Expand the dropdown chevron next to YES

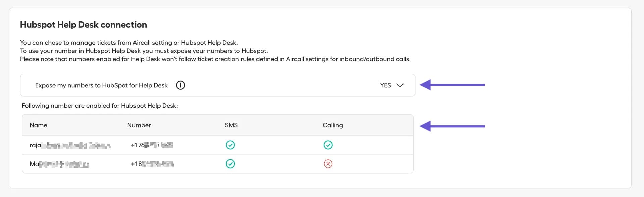coord(400,85)
